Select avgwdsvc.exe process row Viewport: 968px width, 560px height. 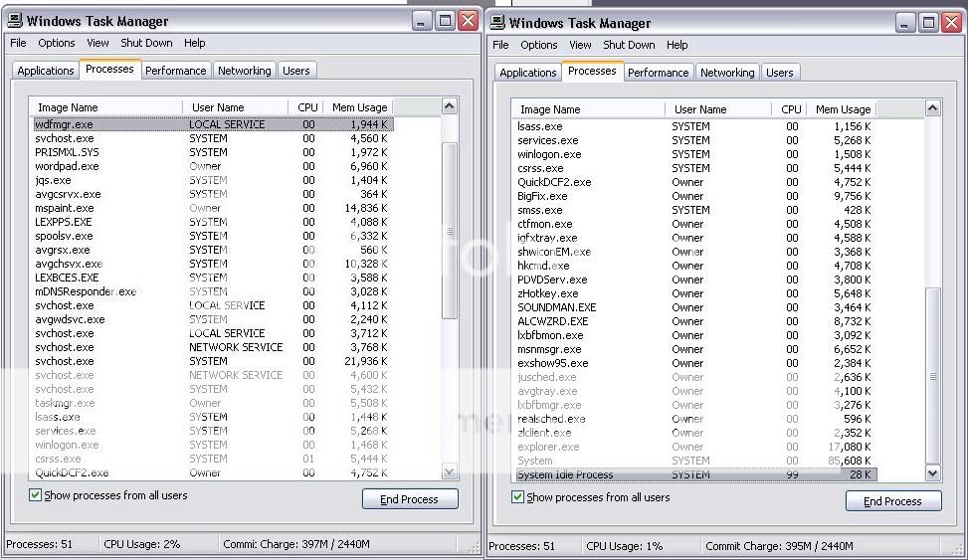[213, 319]
